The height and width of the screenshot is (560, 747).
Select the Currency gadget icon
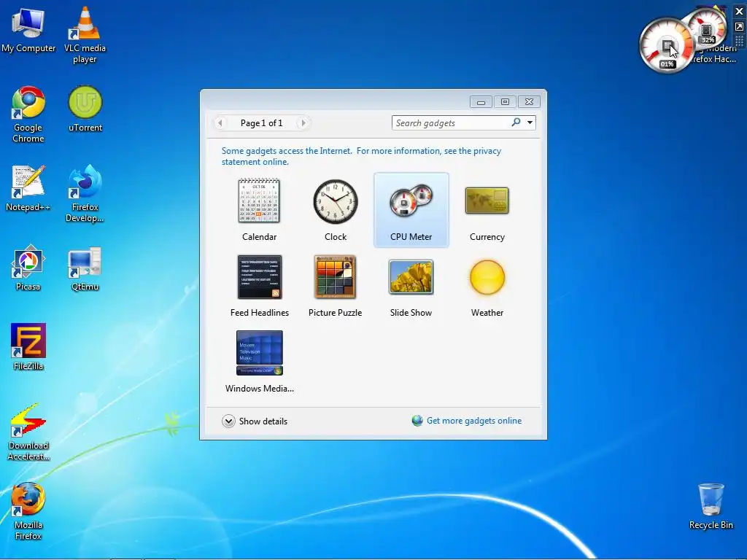[x=487, y=201]
